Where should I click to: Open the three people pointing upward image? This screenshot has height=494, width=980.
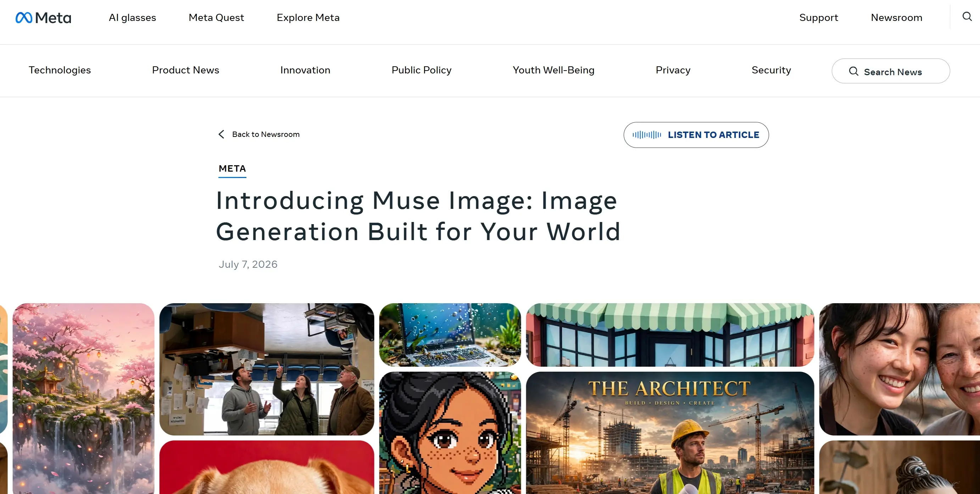[267, 369]
